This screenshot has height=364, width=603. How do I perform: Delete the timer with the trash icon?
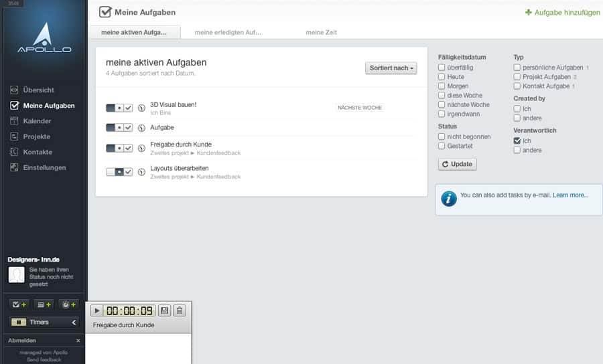pyautogui.click(x=180, y=310)
